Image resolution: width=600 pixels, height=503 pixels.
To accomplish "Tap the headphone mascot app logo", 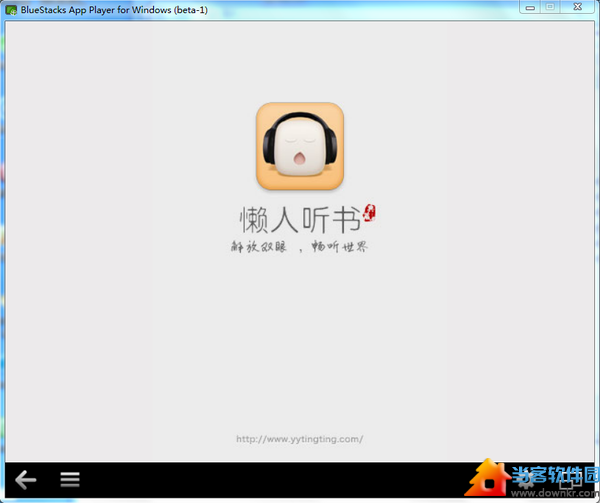I will pos(300,146).
